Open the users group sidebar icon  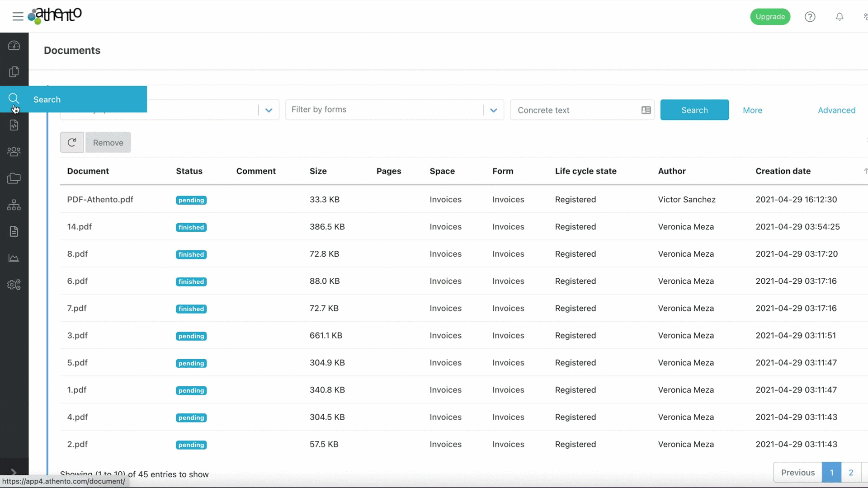[14, 152]
